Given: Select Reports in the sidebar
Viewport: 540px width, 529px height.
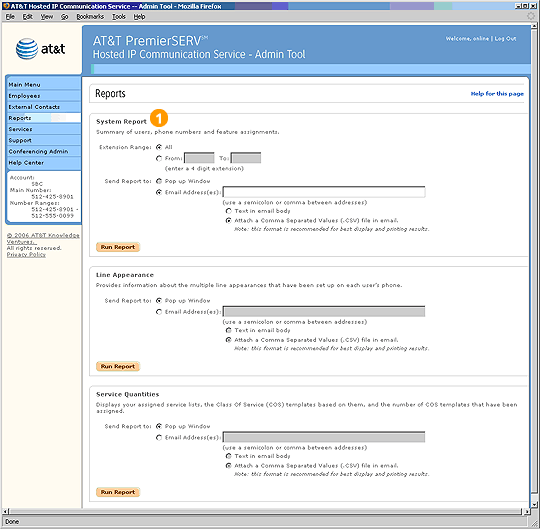Looking at the screenshot, I should pyautogui.click(x=44, y=118).
